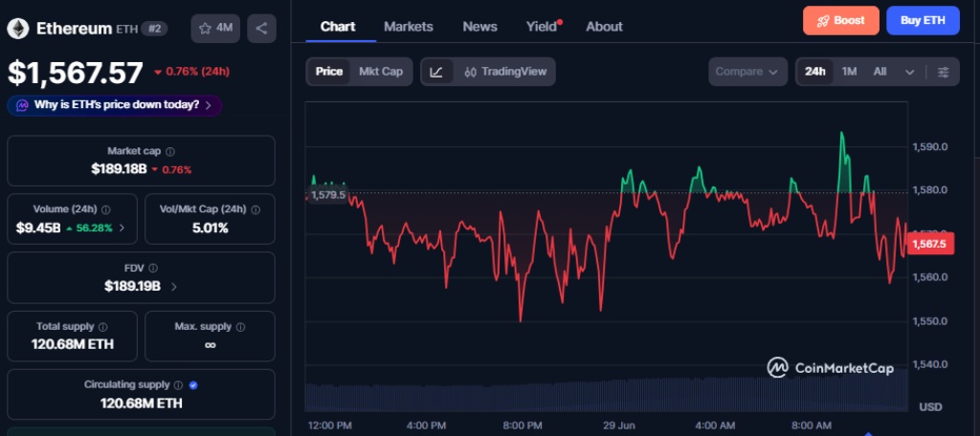
Task: Click the Market cap info icon
Action: 170,151
